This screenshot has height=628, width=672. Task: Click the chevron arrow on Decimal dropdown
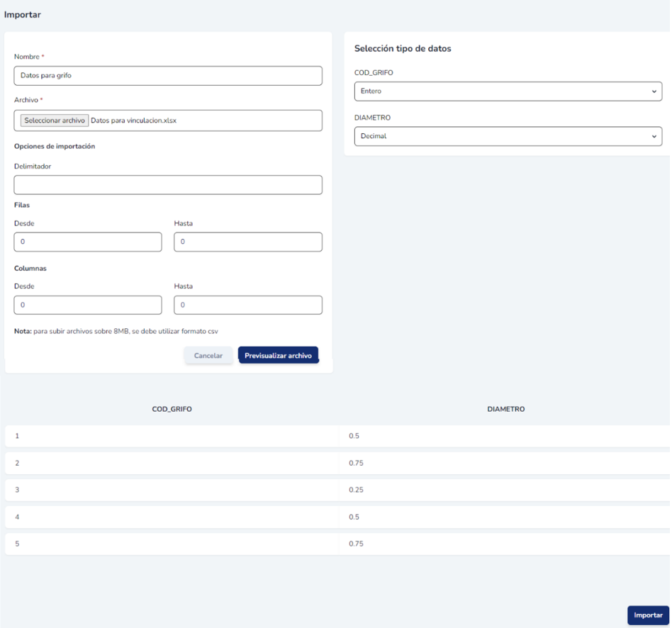pyautogui.click(x=654, y=136)
